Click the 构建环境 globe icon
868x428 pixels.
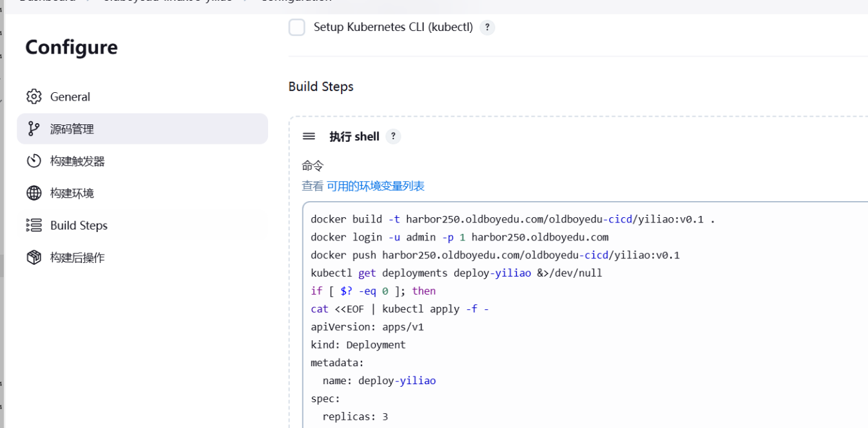coord(34,193)
